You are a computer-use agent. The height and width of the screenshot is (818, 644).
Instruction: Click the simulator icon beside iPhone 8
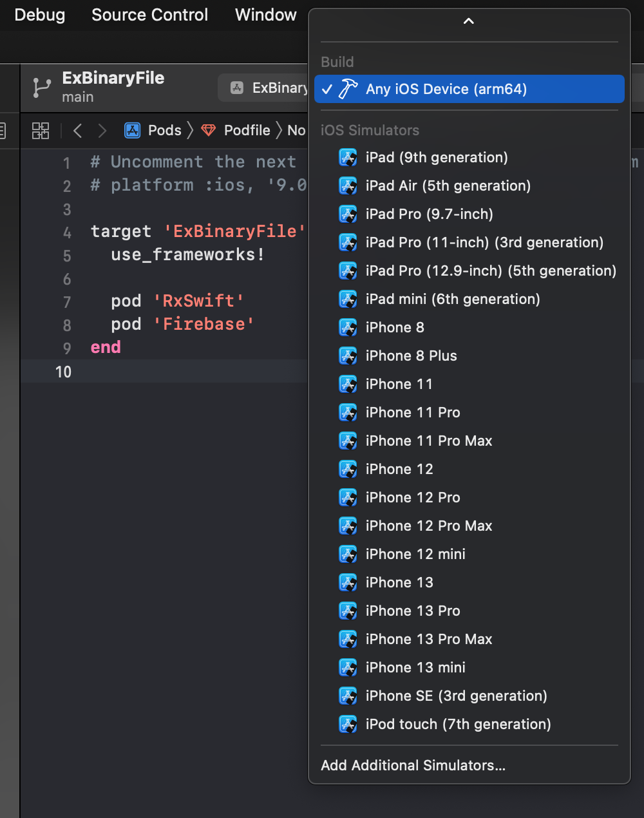(x=348, y=327)
